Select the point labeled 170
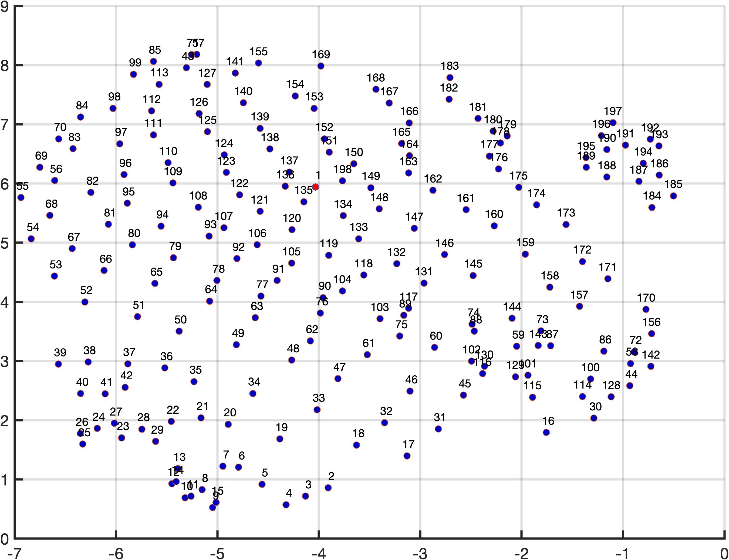The height and width of the screenshot is (560, 729). 646,309
